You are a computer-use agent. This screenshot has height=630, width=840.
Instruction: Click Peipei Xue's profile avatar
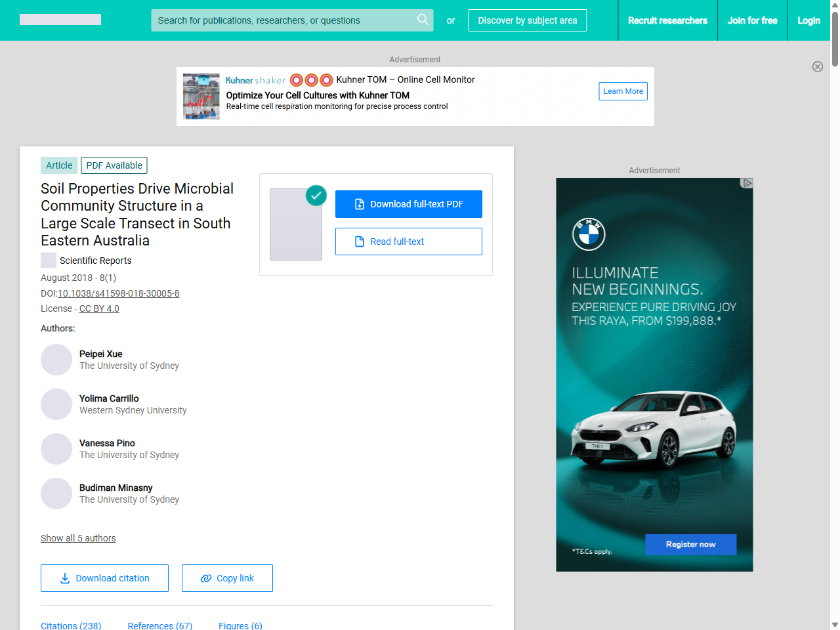point(56,360)
